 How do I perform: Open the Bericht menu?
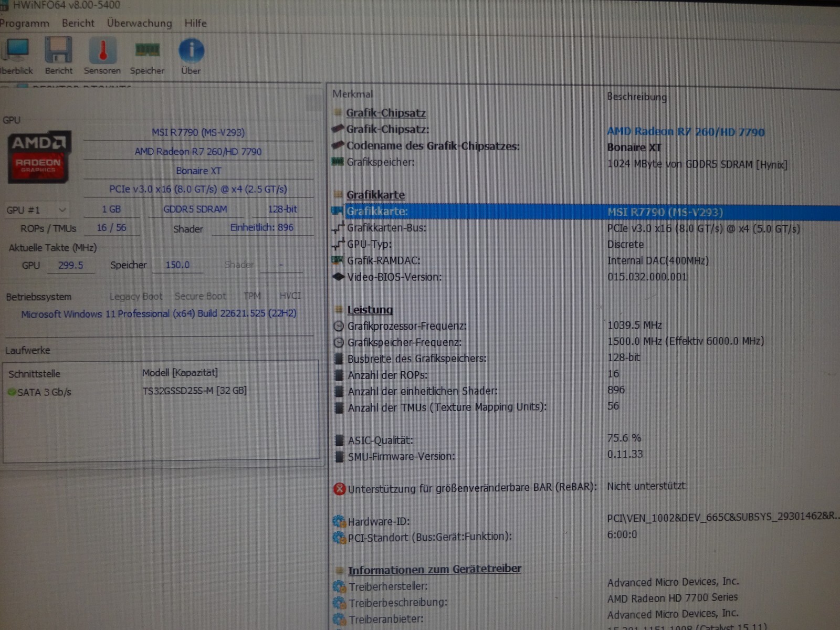[x=78, y=23]
